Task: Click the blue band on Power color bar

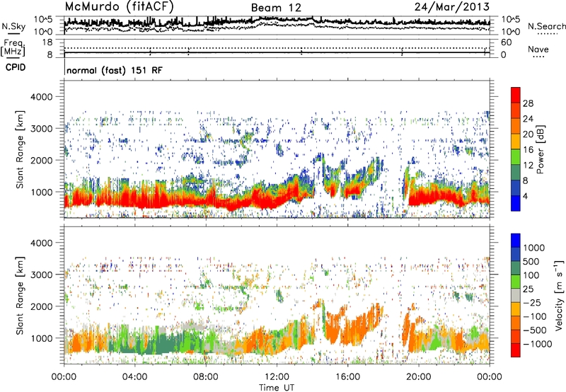Action: pyautogui.click(x=516, y=203)
